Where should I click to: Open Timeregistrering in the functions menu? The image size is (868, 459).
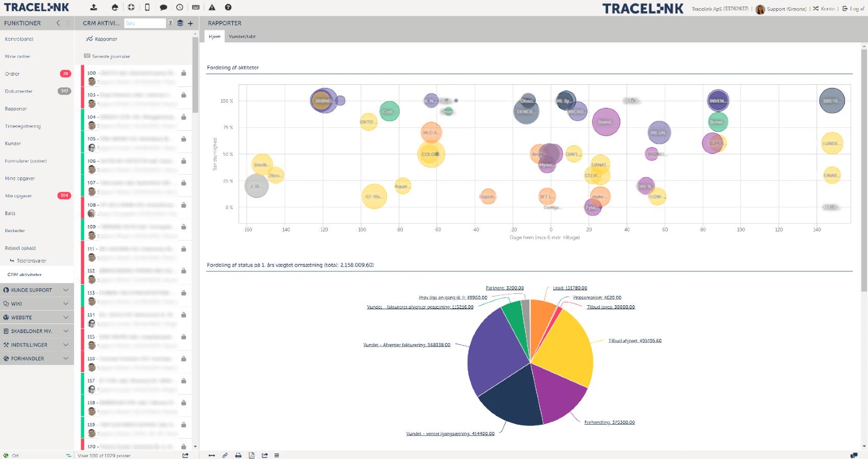tap(22, 126)
